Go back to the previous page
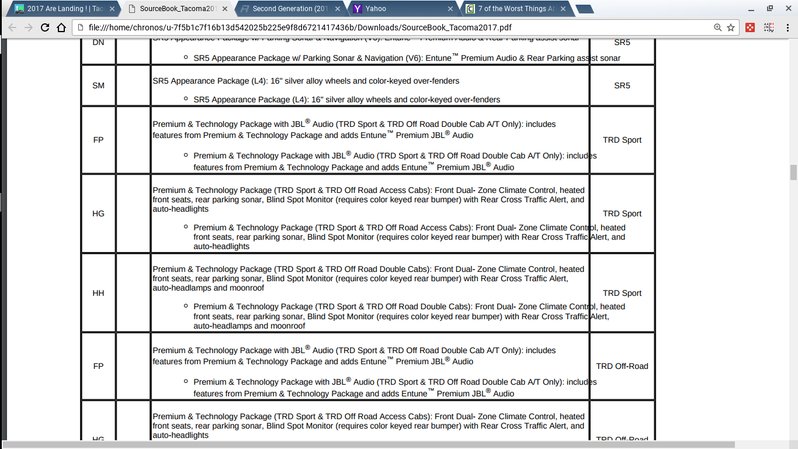 pyautogui.click(x=12, y=27)
